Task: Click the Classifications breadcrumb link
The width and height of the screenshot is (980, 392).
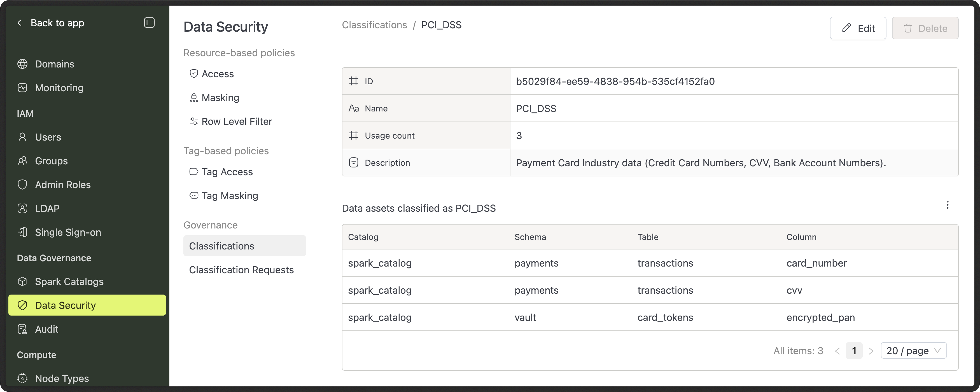Action: coord(374,25)
